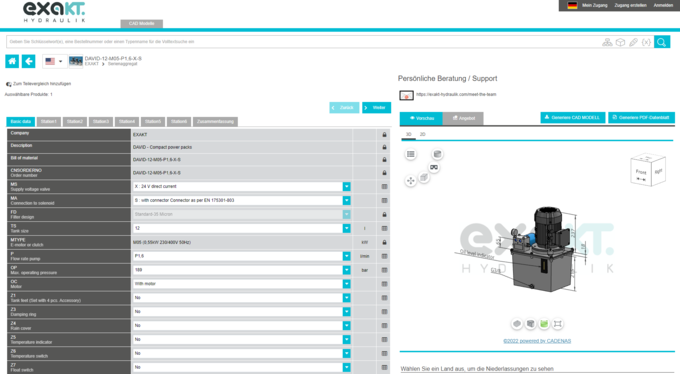Switch to the Basic data tab
The image size is (680, 374).
tap(20, 121)
